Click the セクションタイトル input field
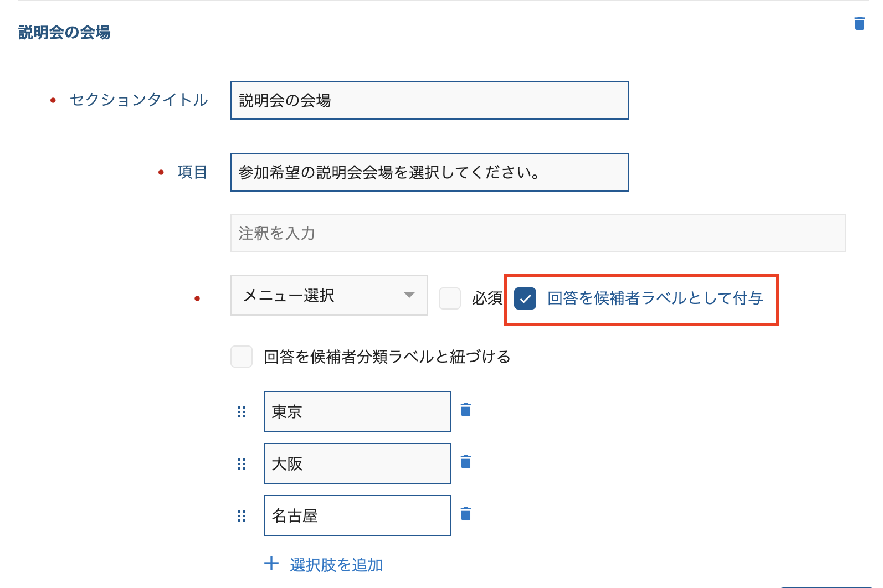The width and height of the screenshot is (883, 588). 429,100
